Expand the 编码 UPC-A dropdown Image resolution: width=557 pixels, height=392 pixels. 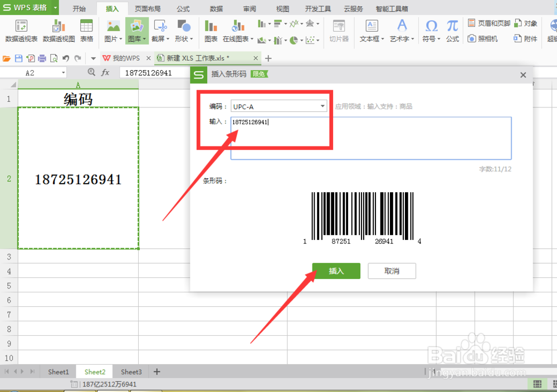click(322, 106)
